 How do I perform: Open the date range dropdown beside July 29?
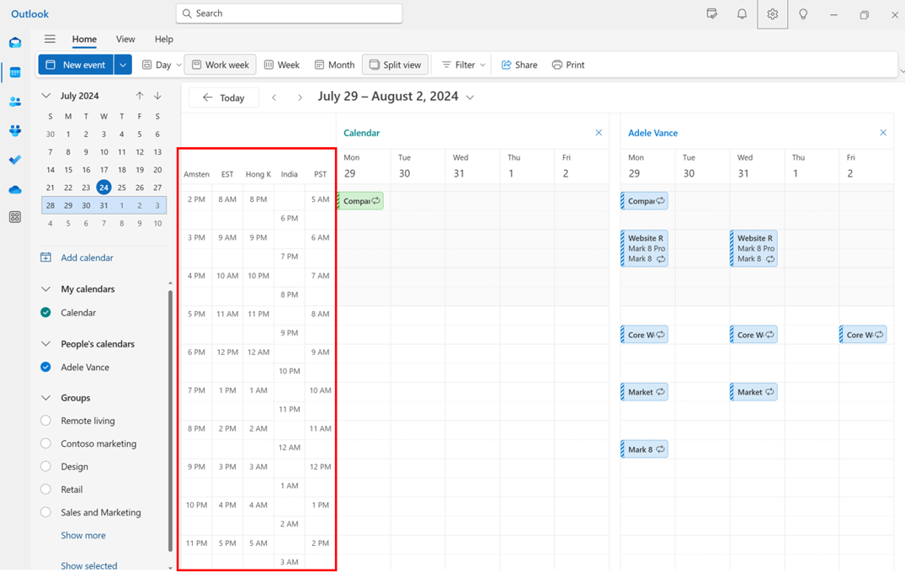point(470,96)
